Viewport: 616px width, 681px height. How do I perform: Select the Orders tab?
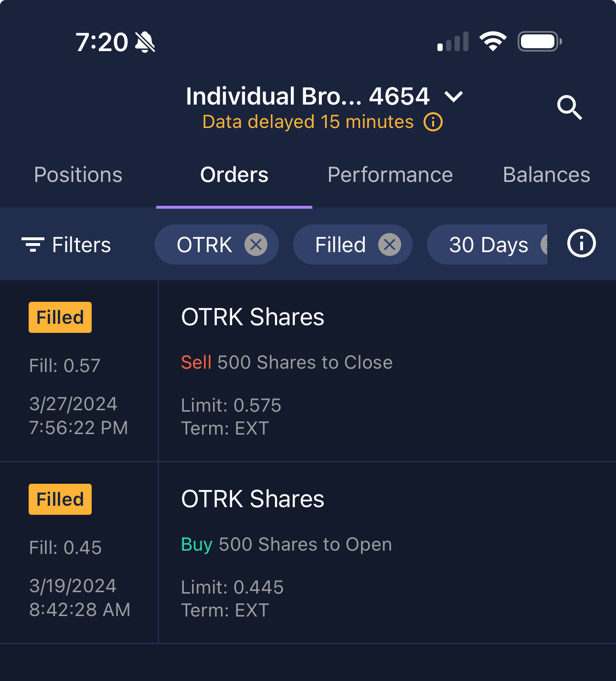[x=234, y=175]
